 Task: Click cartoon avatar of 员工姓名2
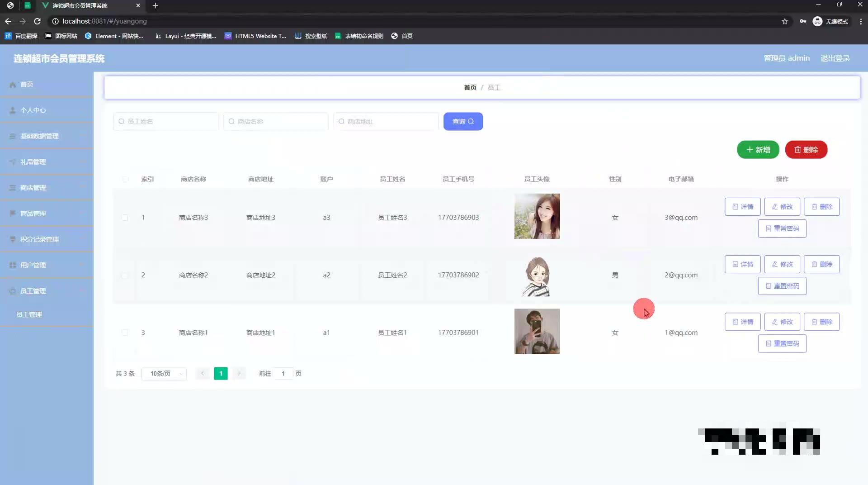click(x=537, y=275)
